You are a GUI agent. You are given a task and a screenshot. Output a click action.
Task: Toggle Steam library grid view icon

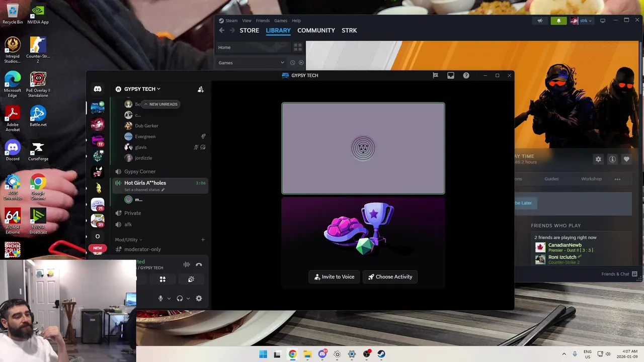coord(298,47)
